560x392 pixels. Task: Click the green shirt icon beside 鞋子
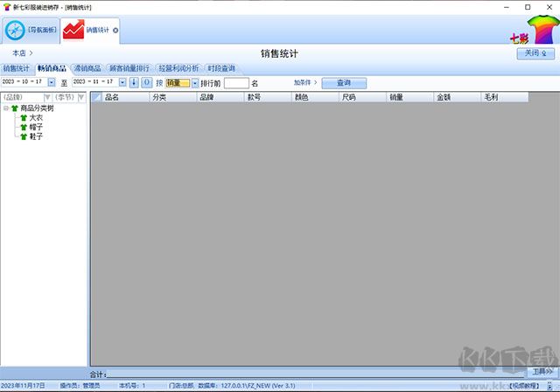pos(24,136)
